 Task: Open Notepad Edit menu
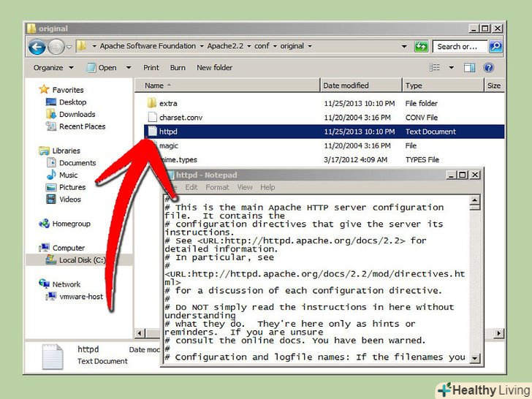pyautogui.click(x=191, y=187)
